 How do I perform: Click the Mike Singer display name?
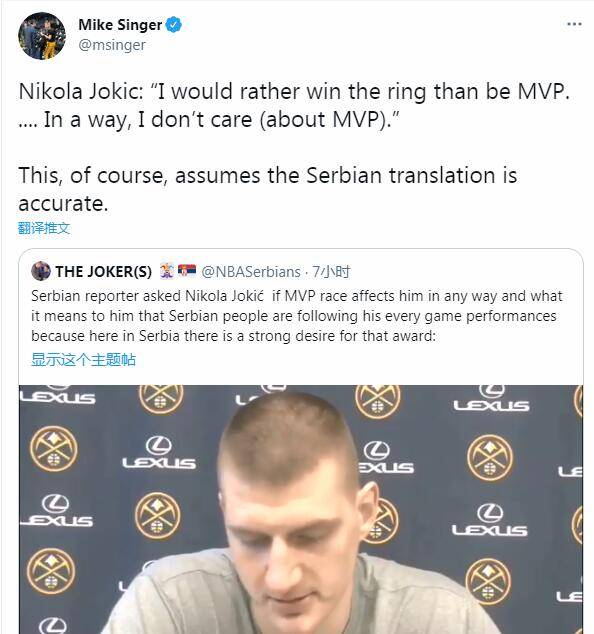click(120, 25)
